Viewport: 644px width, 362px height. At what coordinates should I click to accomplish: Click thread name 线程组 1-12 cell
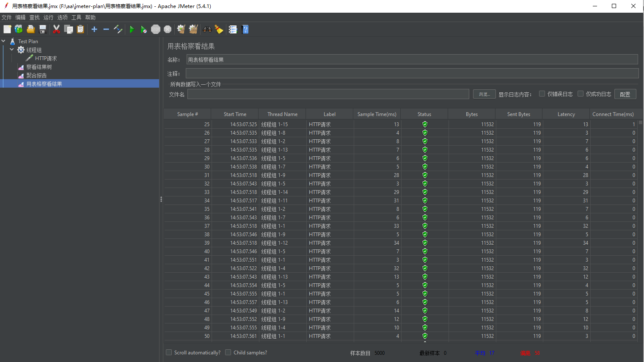(282, 243)
